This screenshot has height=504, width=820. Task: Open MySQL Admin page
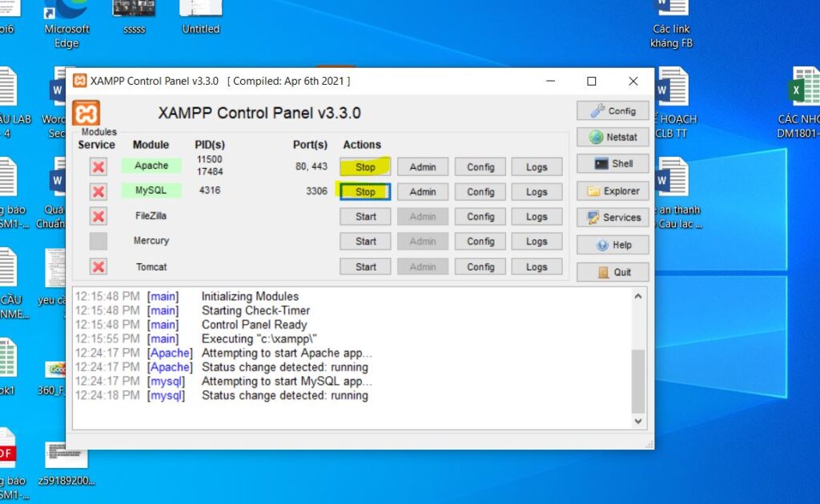423,192
